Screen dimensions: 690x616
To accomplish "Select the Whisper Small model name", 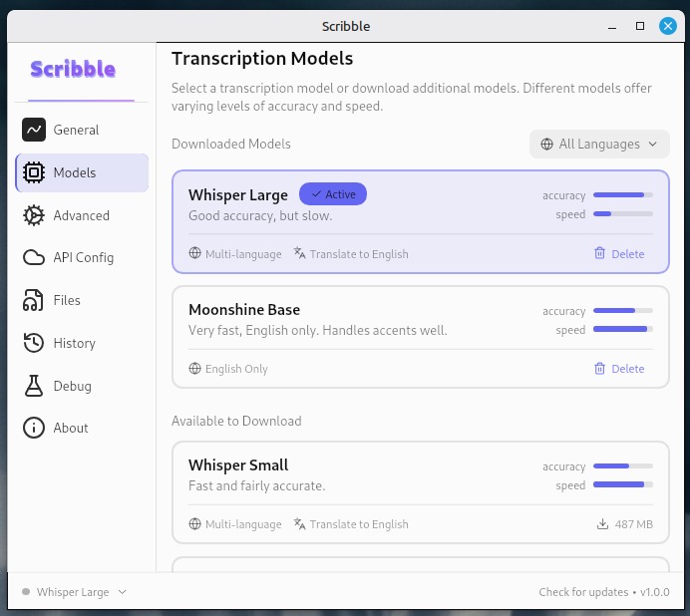I will pyautogui.click(x=238, y=465).
